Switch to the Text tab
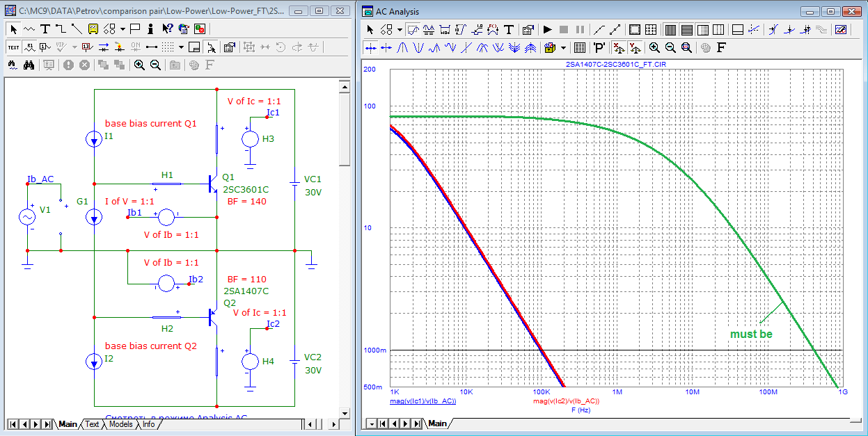868x436 pixels. coord(92,424)
